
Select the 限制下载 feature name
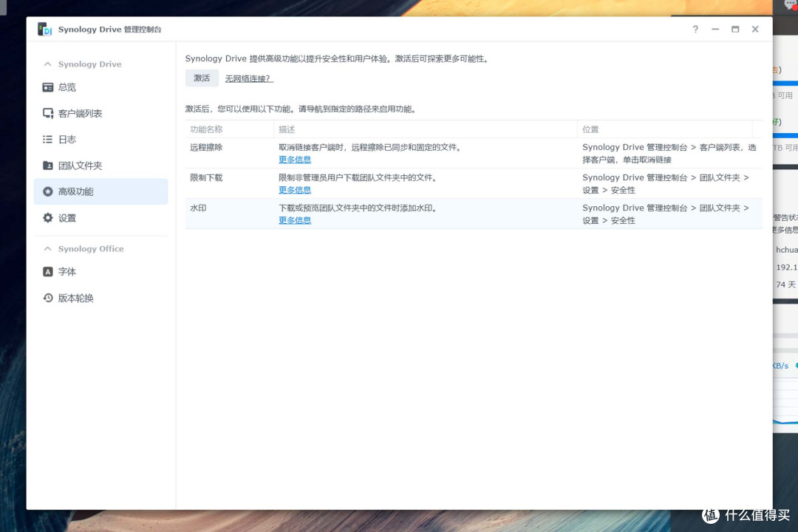(x=206, y=177)
